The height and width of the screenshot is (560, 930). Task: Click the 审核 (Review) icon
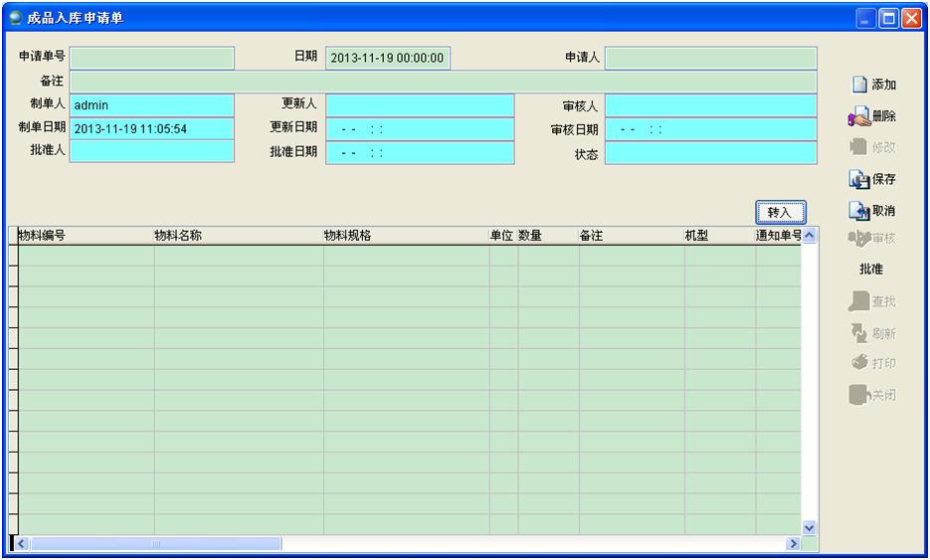pos(859,240)
